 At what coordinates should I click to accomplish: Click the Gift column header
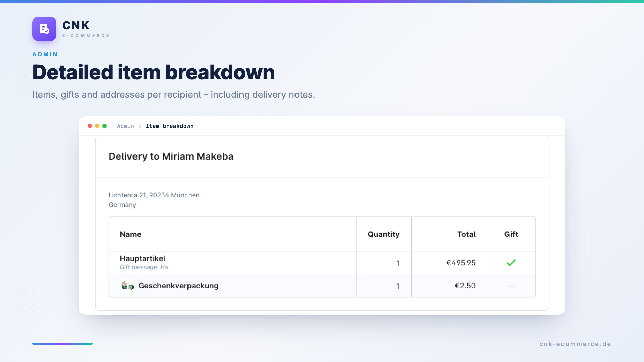511,234
